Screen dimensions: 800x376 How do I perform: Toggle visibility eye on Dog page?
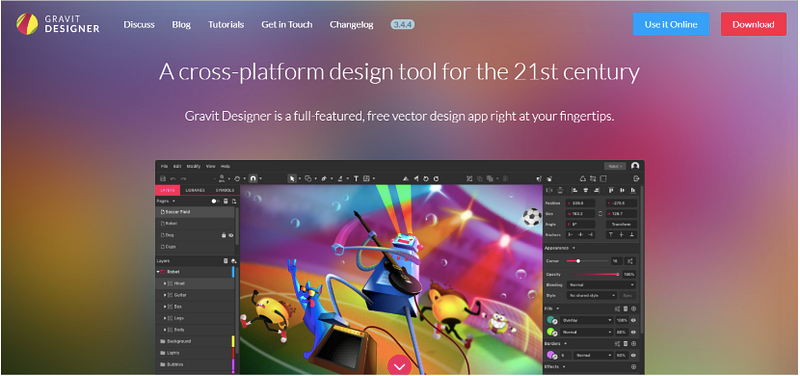coord(231,235)
